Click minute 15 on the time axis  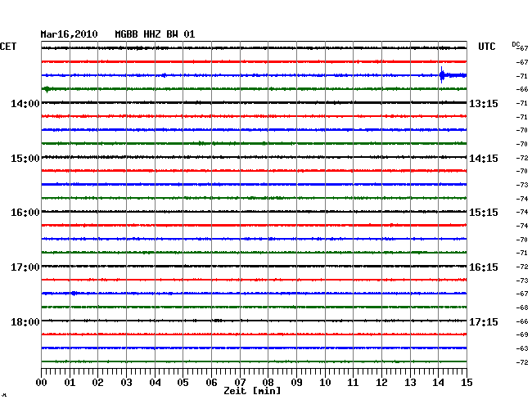click(467, 383)
